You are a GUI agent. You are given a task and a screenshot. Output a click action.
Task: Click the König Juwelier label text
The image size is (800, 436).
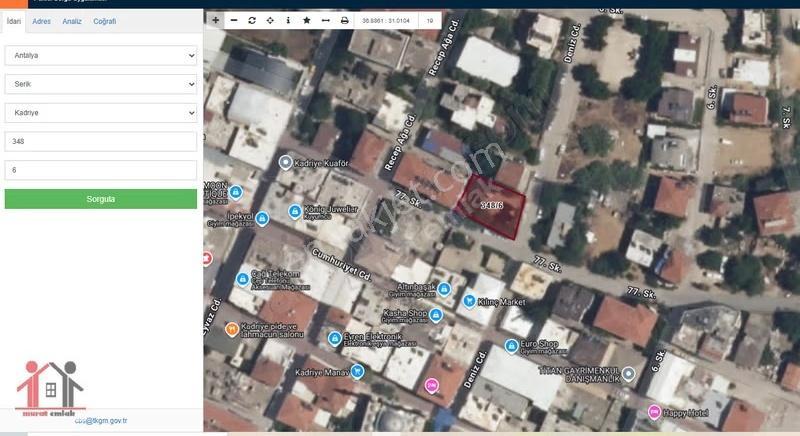(331, 209)
